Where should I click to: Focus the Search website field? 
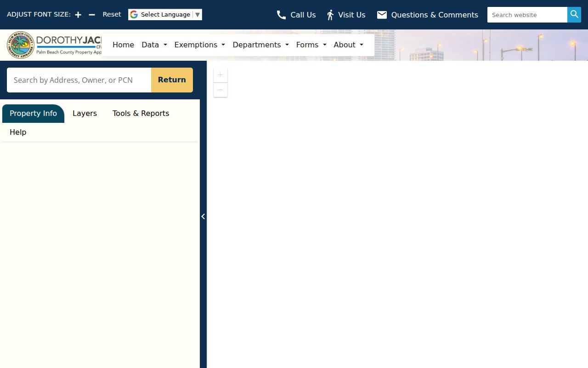coord(527,15)
